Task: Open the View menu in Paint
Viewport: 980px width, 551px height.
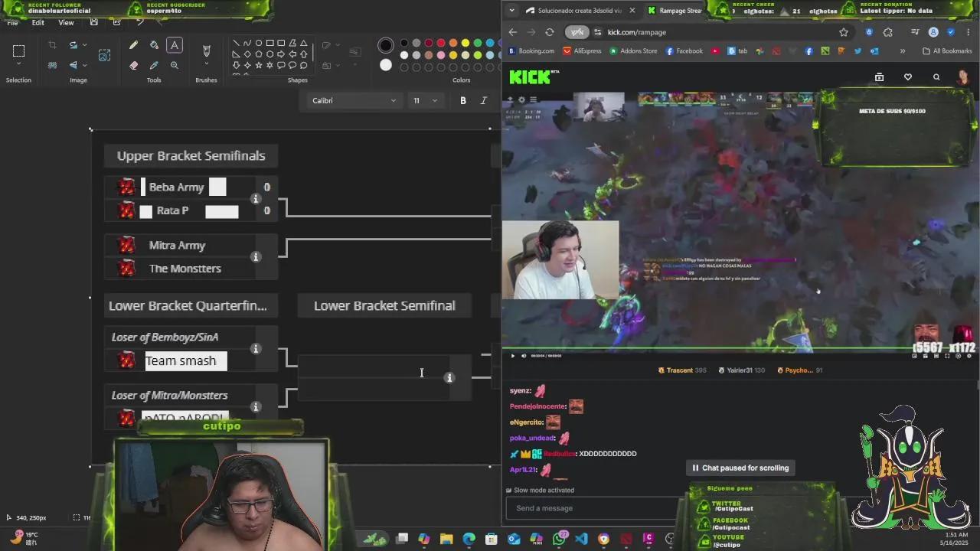Action: point(66,22)
